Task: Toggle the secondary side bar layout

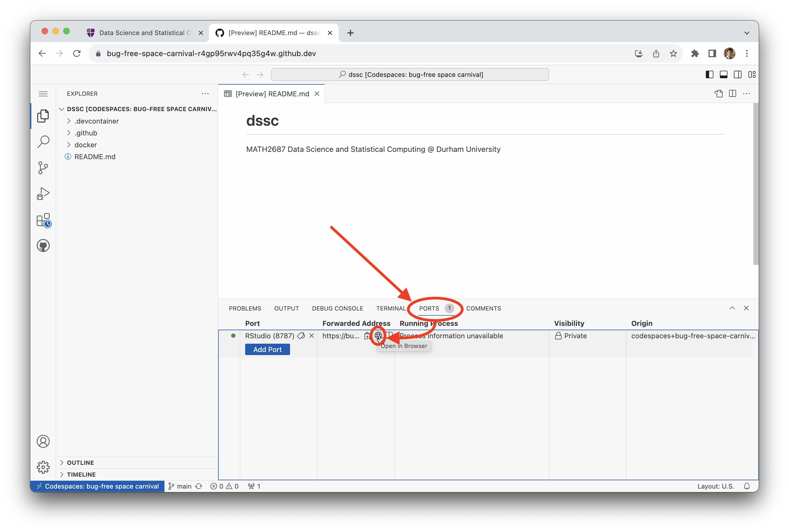Action: click(737, 74)
